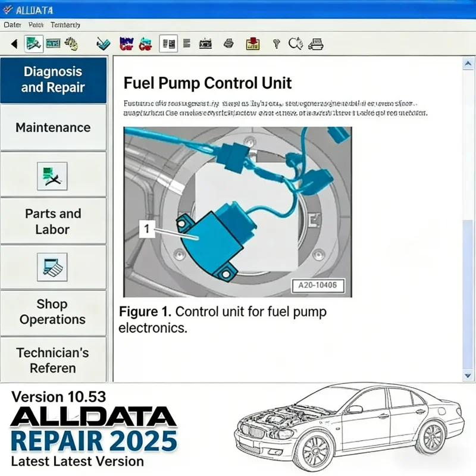Click the change car icon with teal arrow
The image size is (476, 476).
pos(145,44)
